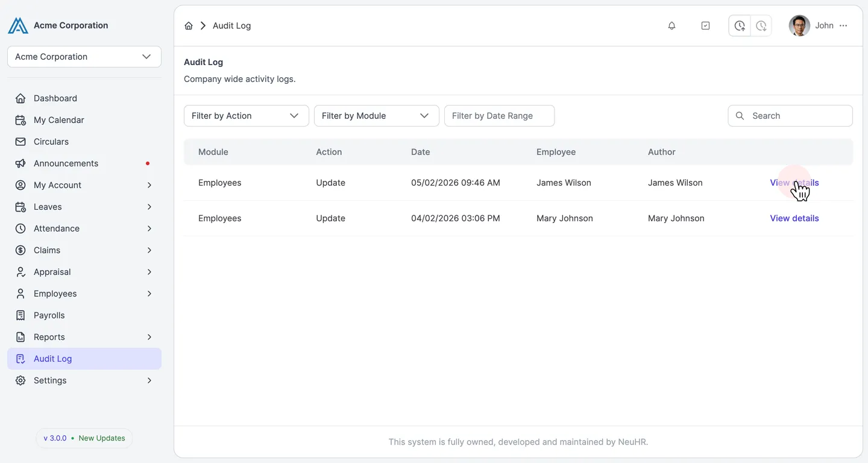Open the three-dot menu beside John
868x463 pixels.
click(x=843, y=26)
